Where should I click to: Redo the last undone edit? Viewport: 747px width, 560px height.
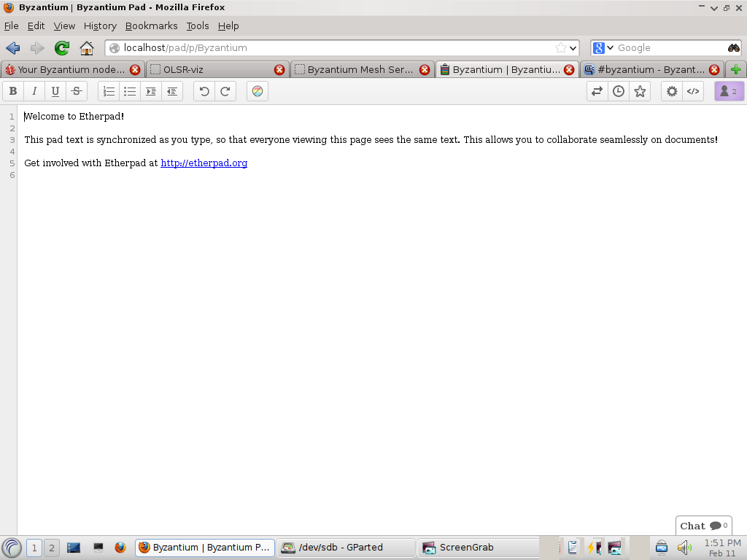[225, 91]
